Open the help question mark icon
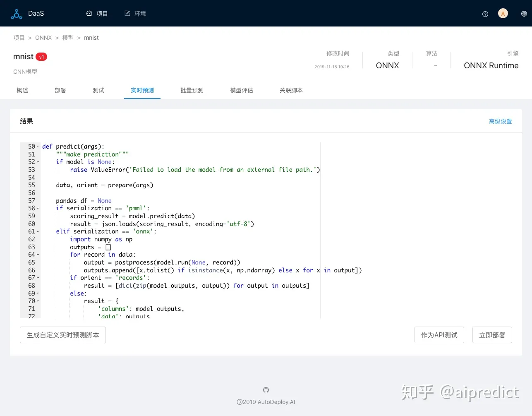 [x=485, y=14]
